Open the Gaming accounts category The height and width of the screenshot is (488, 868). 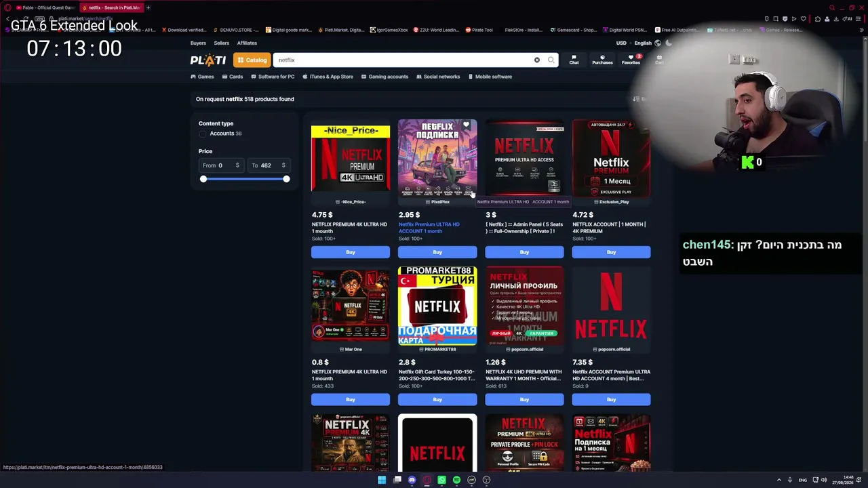click(x=384, y=77)
